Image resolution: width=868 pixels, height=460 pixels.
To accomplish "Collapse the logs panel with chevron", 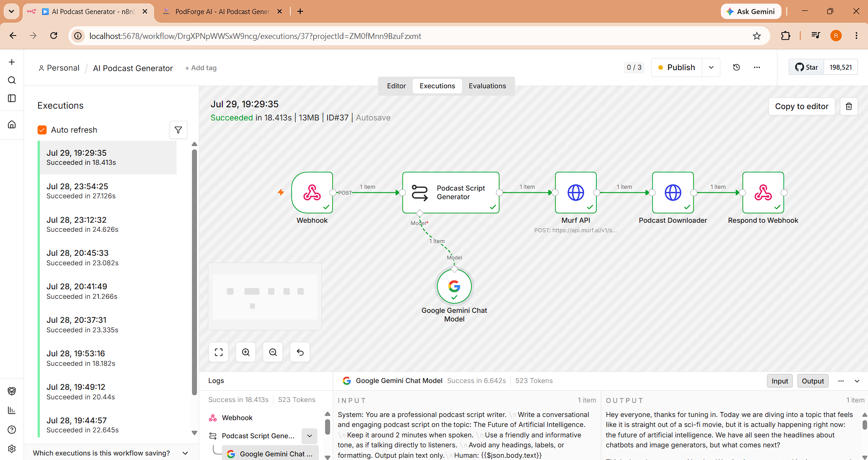I will pos(857,381).
